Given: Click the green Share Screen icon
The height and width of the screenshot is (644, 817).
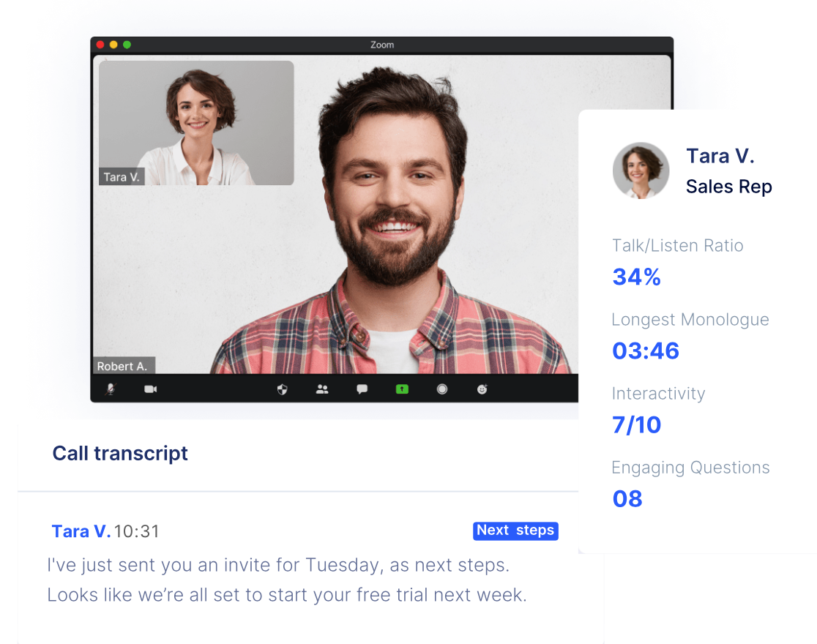Looking at the screenshot, I should pyautogui.click(x=402, y=389).
